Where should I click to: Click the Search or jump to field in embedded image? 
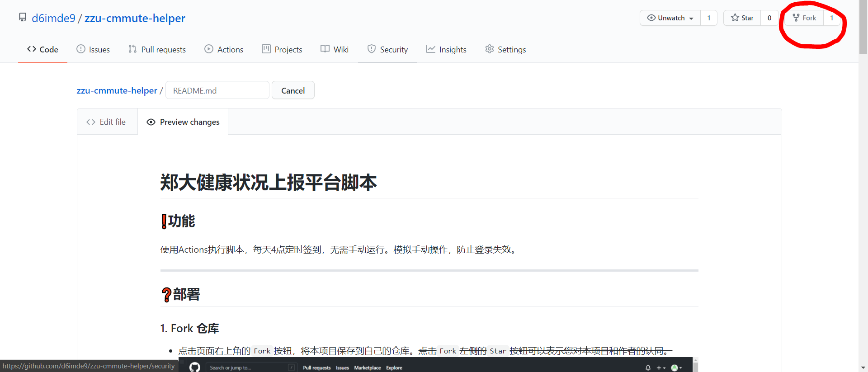click(252, 367)
